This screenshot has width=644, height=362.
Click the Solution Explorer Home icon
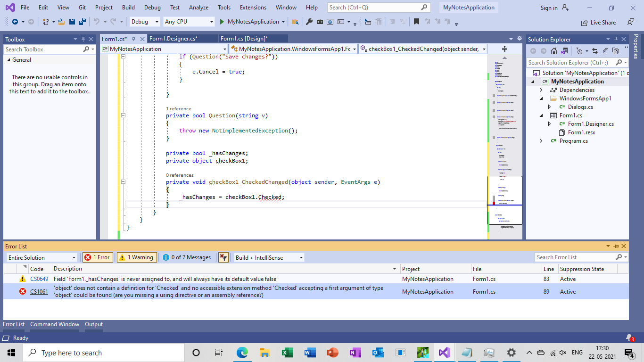pos(554,51)
